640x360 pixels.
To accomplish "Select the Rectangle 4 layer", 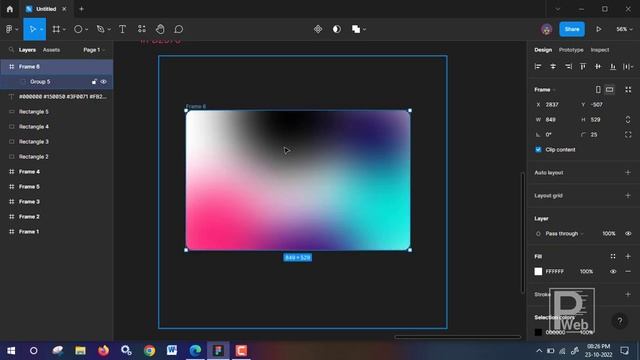I will click(x=34, y=127).
